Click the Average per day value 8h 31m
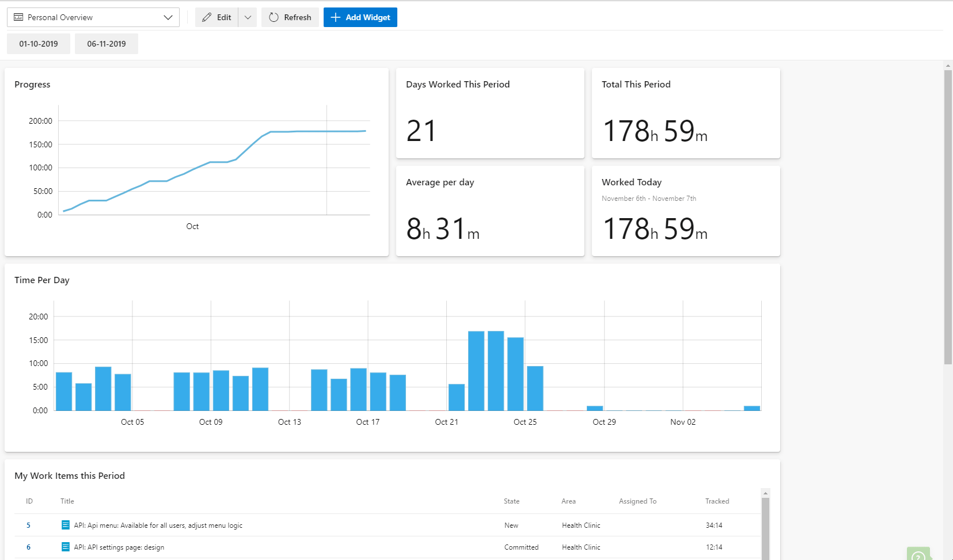 443,228
